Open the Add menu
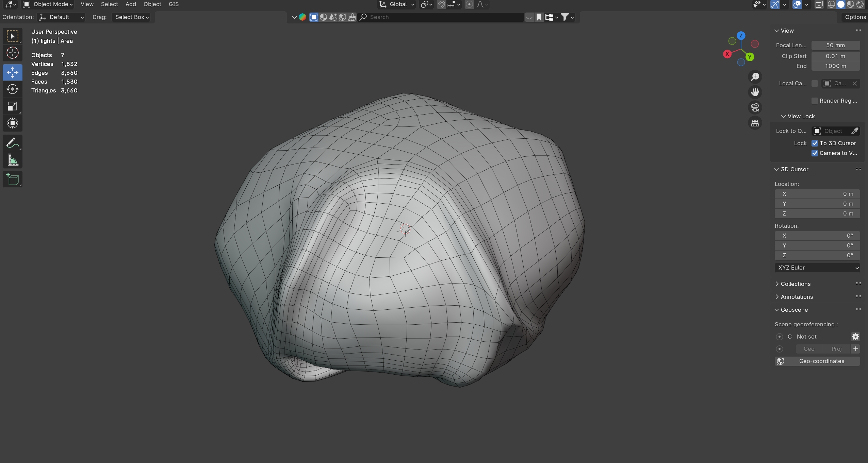Image resolution: width=868 pixels, height=463 pixels. (130, 4)
